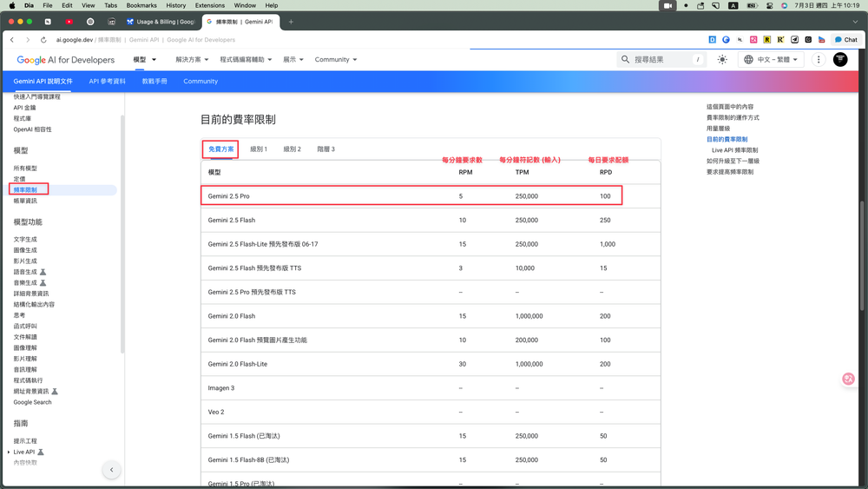This screenshot has height=489, width=868.
Task: Select the 免費方案 rate limit tab
Action: tap(220, 149)
